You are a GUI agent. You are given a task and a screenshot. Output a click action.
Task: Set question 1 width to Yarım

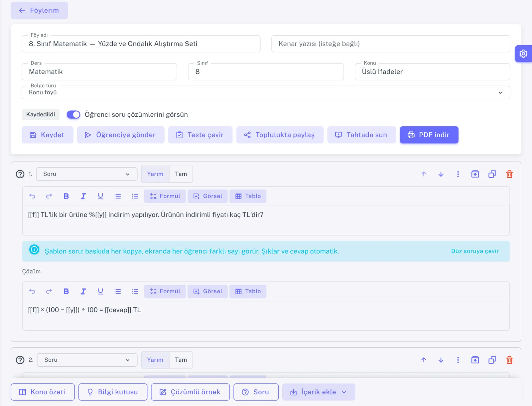[155, 174]
